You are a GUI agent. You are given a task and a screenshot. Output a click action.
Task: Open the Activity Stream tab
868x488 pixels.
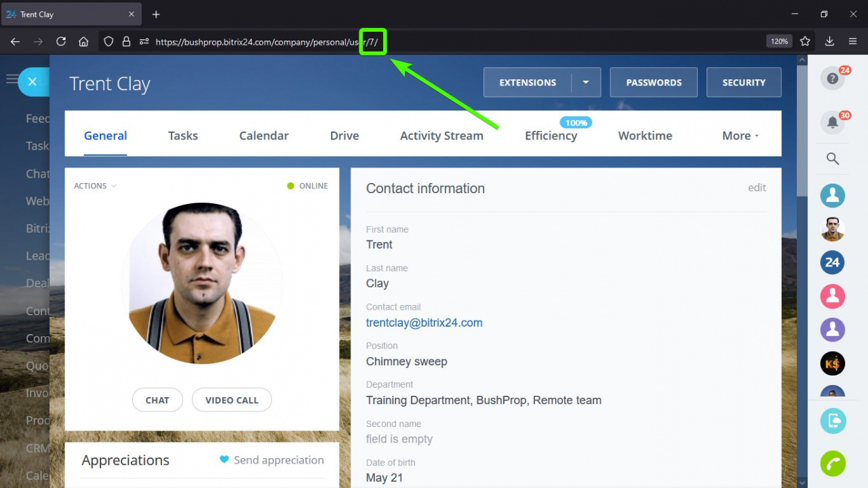click(x=441, y=136)
